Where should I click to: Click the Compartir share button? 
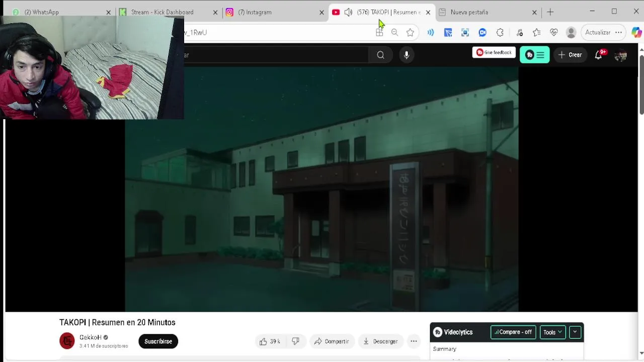click(x=332, y=341)
